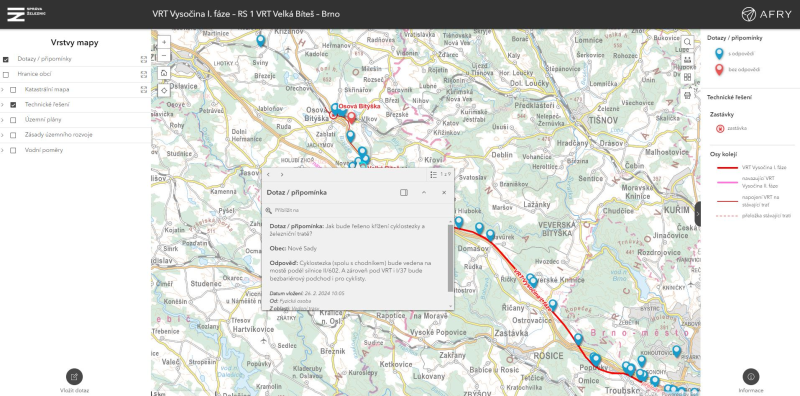Zoom in on the map
Image resolution: width=800 pixels, height=396 pixels.
point(164,42)
